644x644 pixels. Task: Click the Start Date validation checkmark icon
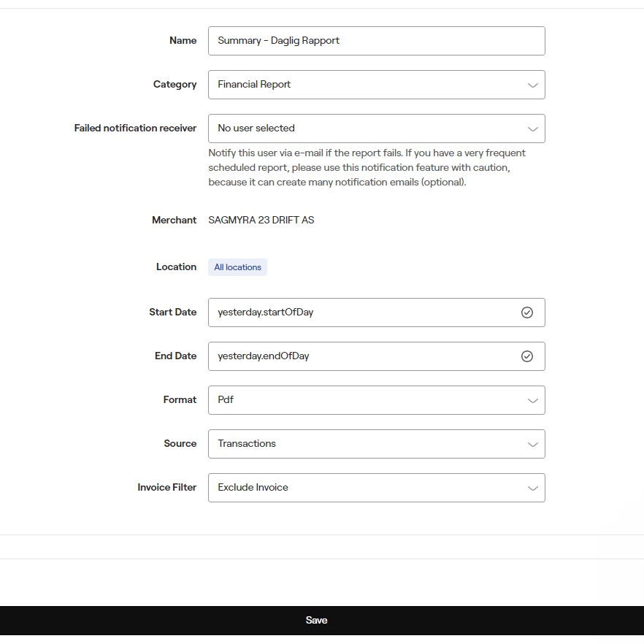[x=527, y=313]
